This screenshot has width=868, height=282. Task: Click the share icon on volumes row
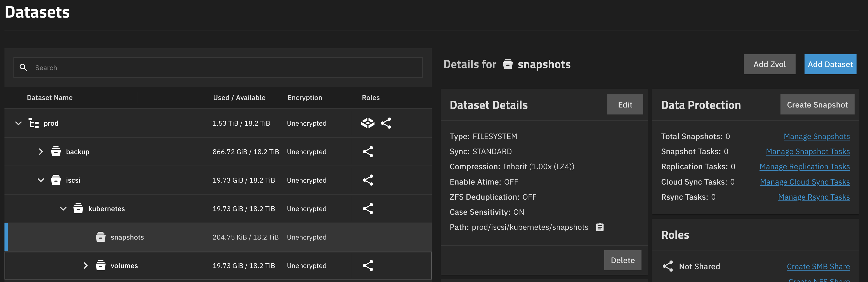click(x=368, y=266)
